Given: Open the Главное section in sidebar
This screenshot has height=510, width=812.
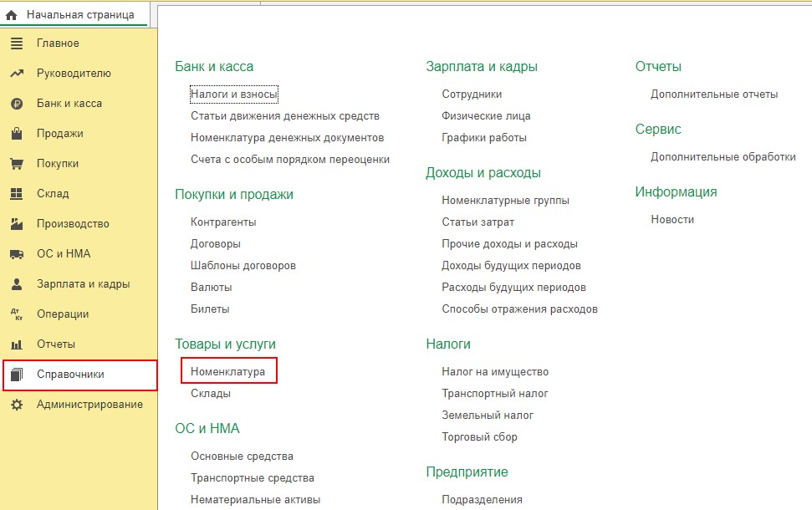Looking at the screenshot, I should (x=58, y=43).
